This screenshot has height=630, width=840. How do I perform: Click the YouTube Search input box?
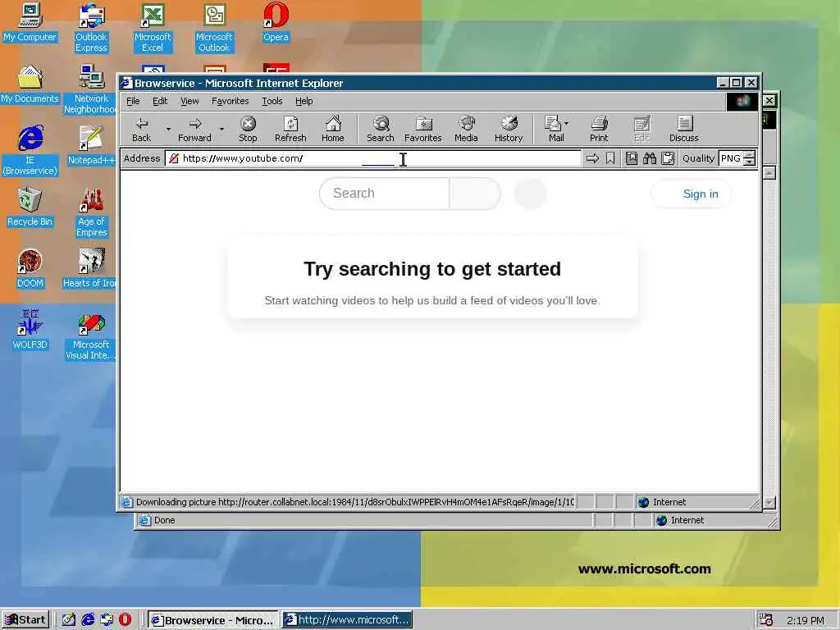click(384, 194)
